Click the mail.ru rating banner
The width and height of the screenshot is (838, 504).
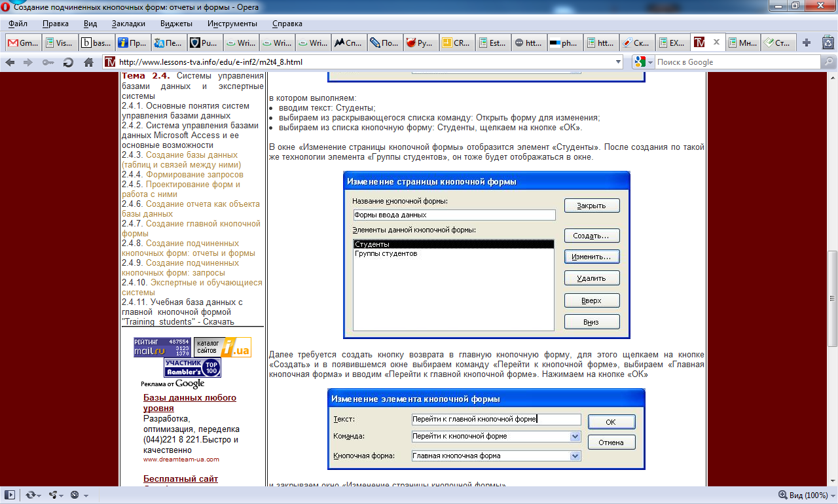coord(162,348)
